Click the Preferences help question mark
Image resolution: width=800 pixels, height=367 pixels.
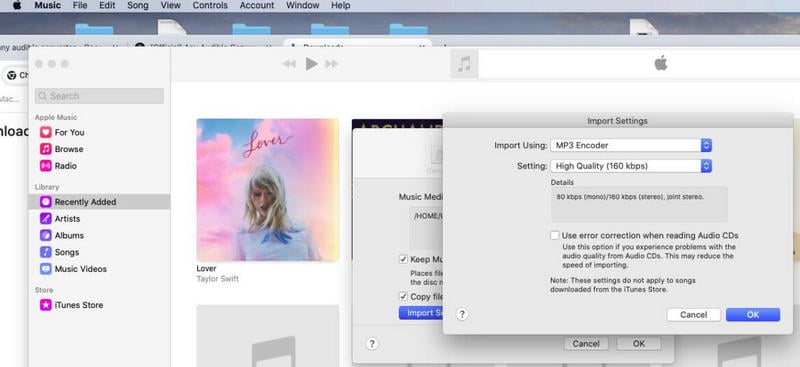point(372,344)
